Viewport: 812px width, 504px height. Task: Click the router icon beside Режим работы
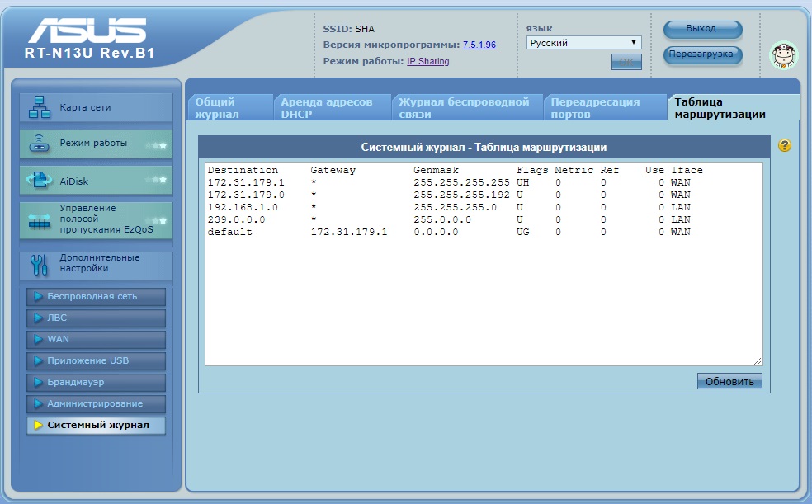click(x=40, y=144)
